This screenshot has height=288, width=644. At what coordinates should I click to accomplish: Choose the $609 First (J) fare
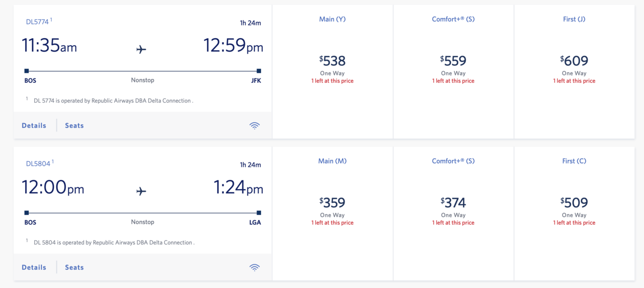(x=574, y=61)
